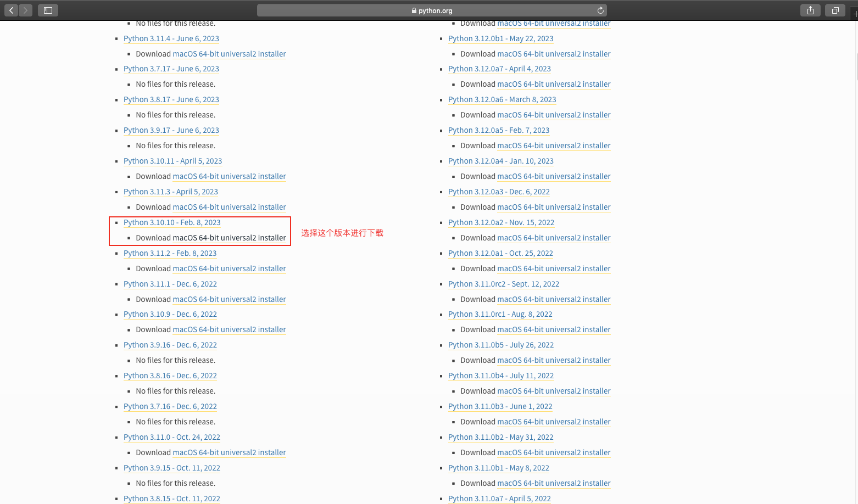
Task: Download the macOS installer under Python 3.11.0b3
Action: (554, 422)
